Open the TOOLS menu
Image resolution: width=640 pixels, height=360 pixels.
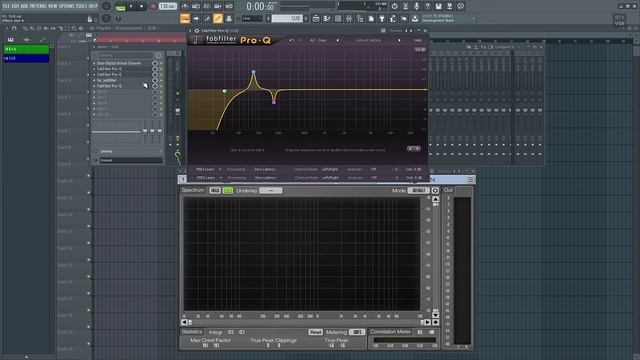click(x=82, y=6)
